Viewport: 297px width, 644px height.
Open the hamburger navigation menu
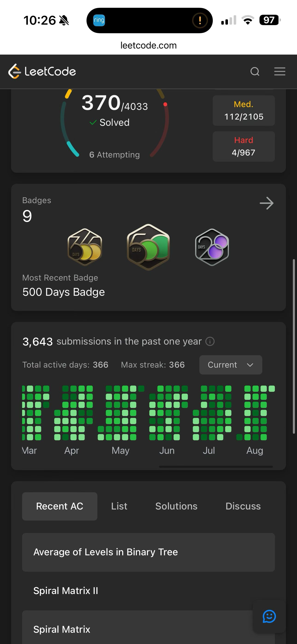pos(280,71)
